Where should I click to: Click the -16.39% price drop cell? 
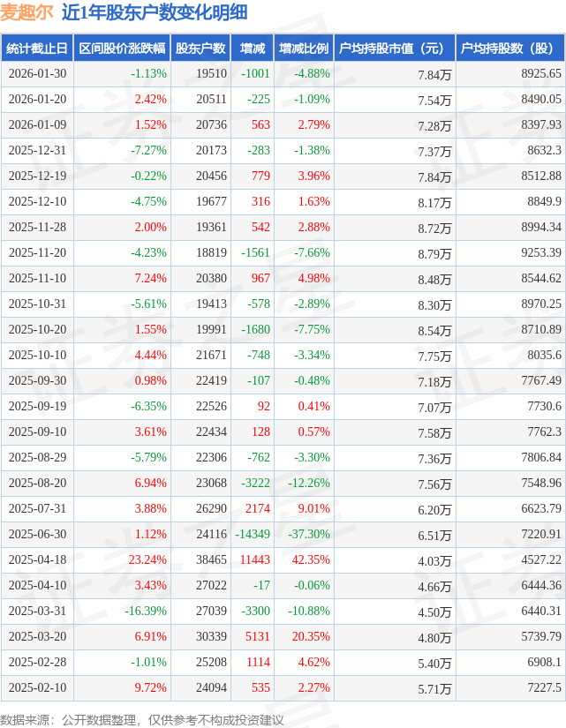(145, 611)
